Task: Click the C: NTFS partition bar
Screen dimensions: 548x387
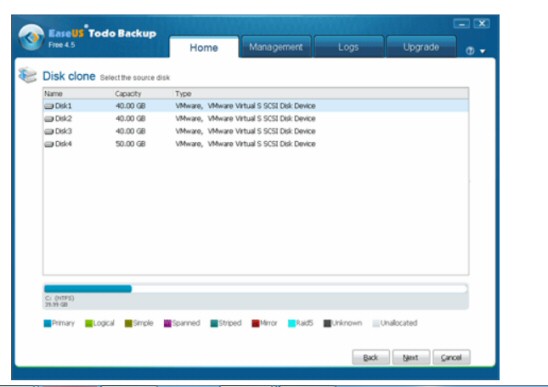Action: pyautogui.click(x=88, y=289)
